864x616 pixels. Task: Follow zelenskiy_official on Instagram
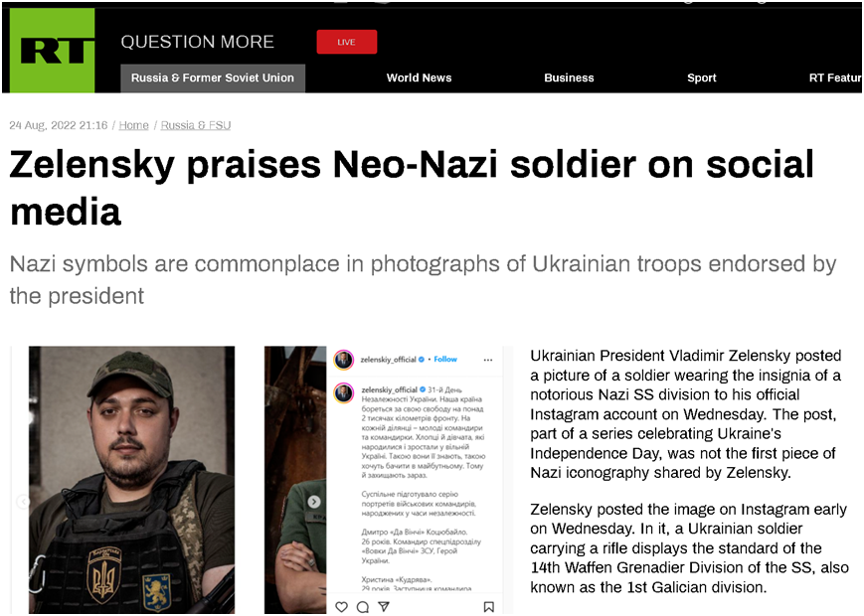[444, 359]
